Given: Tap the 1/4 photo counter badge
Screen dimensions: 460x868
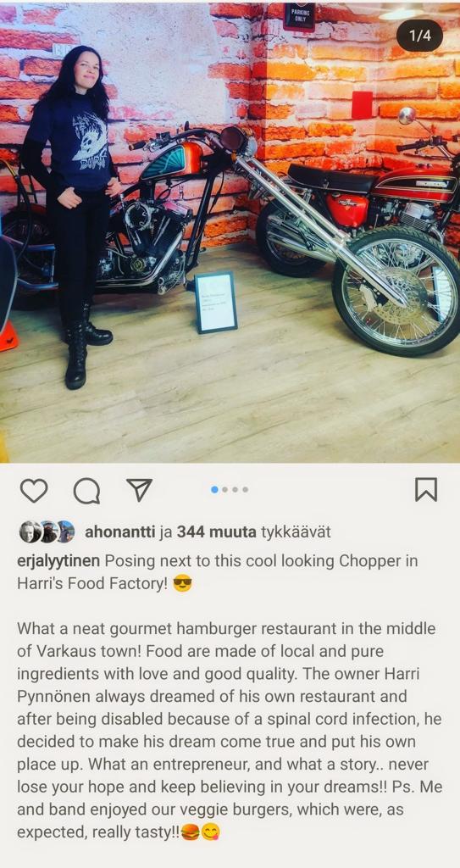Looking at the screenshot, I should [x=419, y=36].
